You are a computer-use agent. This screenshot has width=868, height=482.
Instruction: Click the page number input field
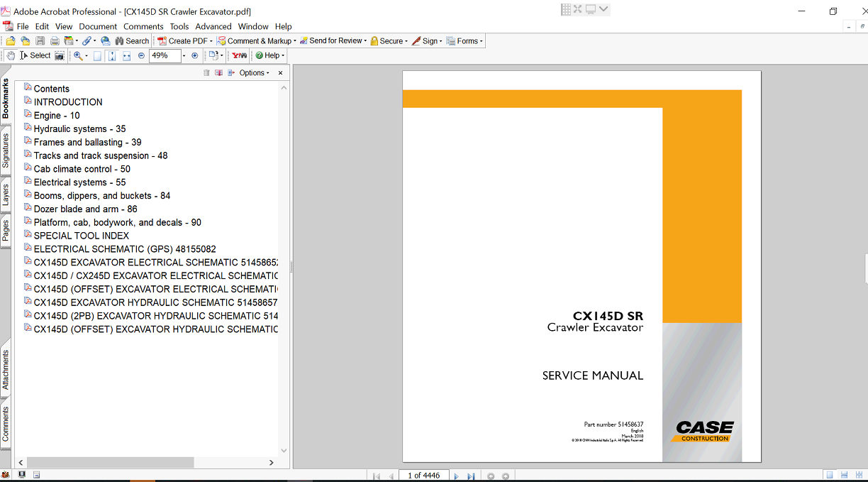point(423,476)
